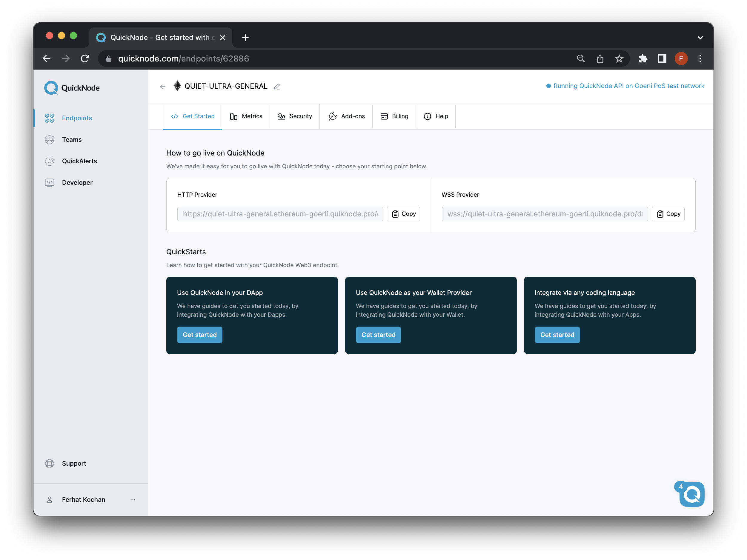Open the Chrome three-dot menu
This screenshot has width=747, height=560.
pos(700,59)
